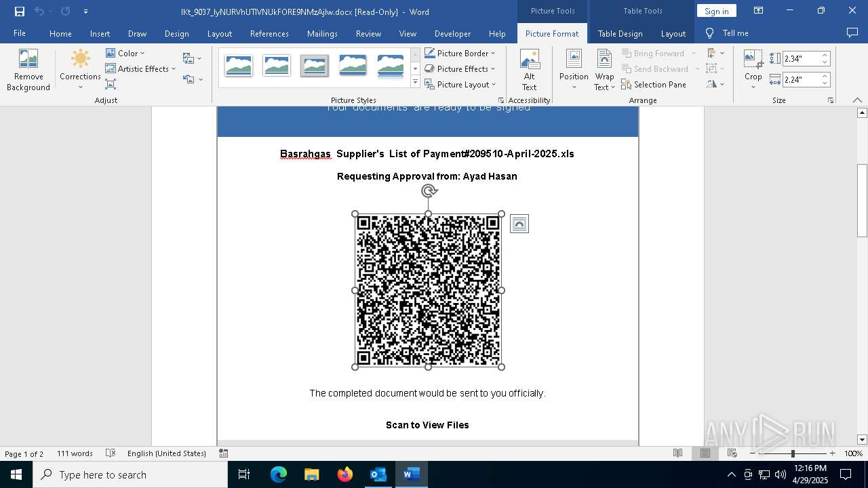The height and width of the screenshot is (488, 868).
Task: Click the zoom out minus button
Action: tap(753, 453)
